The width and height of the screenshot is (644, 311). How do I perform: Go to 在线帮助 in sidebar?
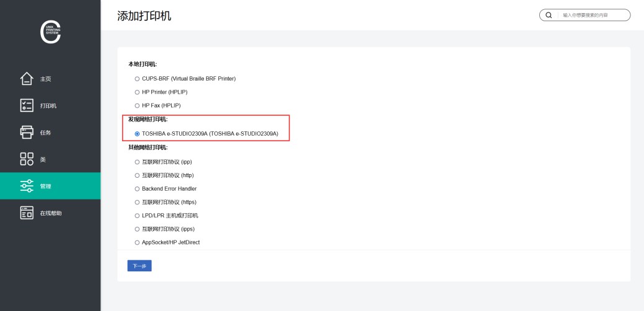coord(51,213)
